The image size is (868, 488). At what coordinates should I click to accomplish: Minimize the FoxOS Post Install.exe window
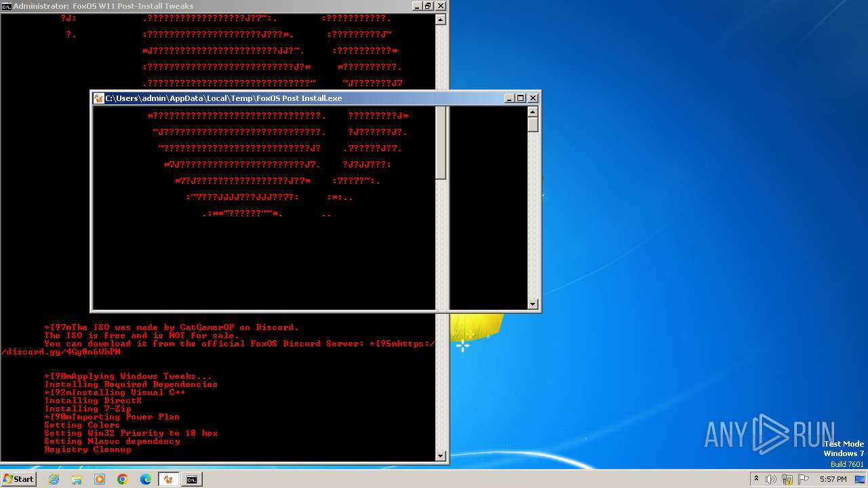[509, 98]
